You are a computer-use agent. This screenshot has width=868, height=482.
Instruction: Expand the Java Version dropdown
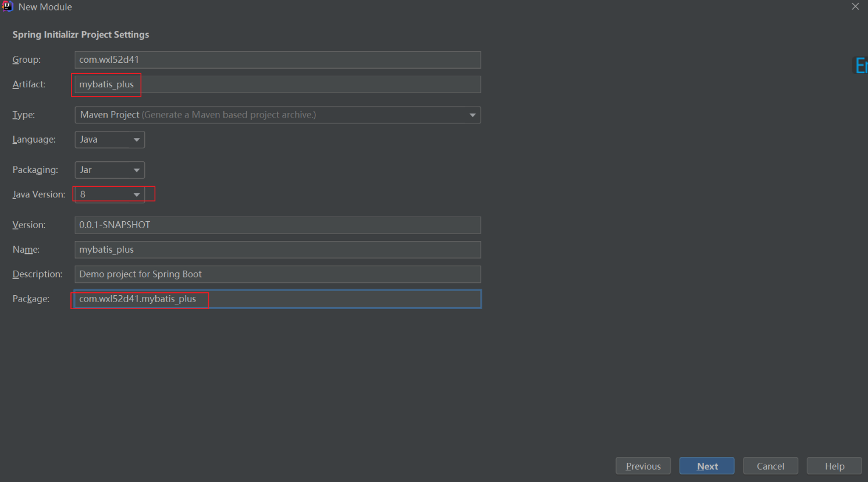[x=136, y=194]
